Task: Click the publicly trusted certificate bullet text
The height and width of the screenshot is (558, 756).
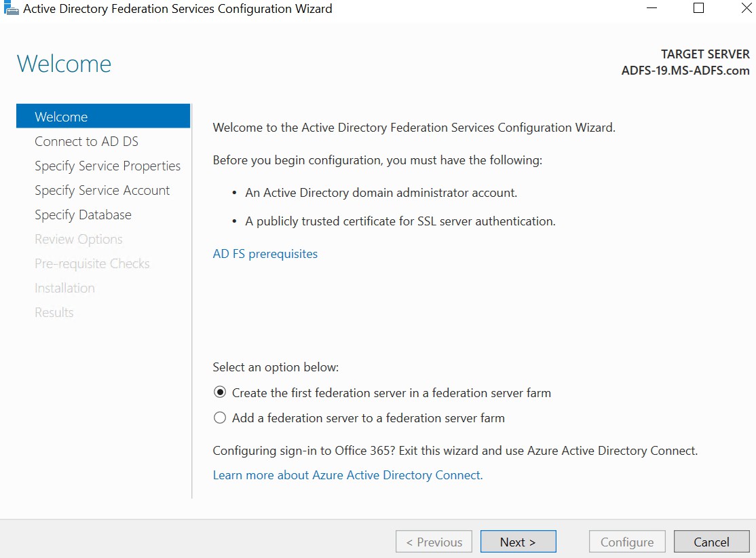Action: tap(400, 221)
